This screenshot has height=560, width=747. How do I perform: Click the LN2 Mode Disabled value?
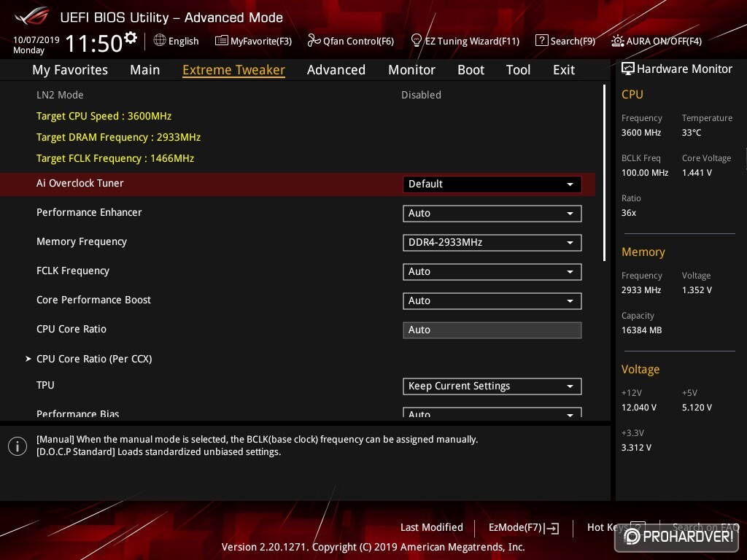point(421,95)
